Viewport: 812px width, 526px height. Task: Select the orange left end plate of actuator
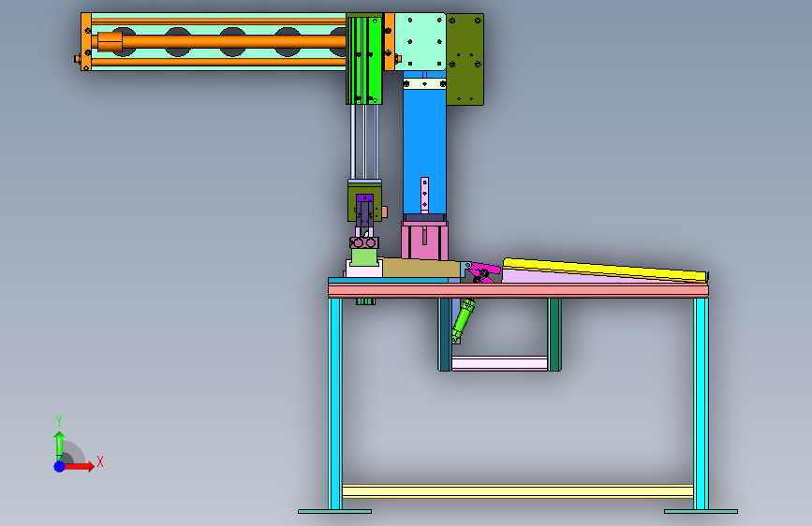(86, 42)
